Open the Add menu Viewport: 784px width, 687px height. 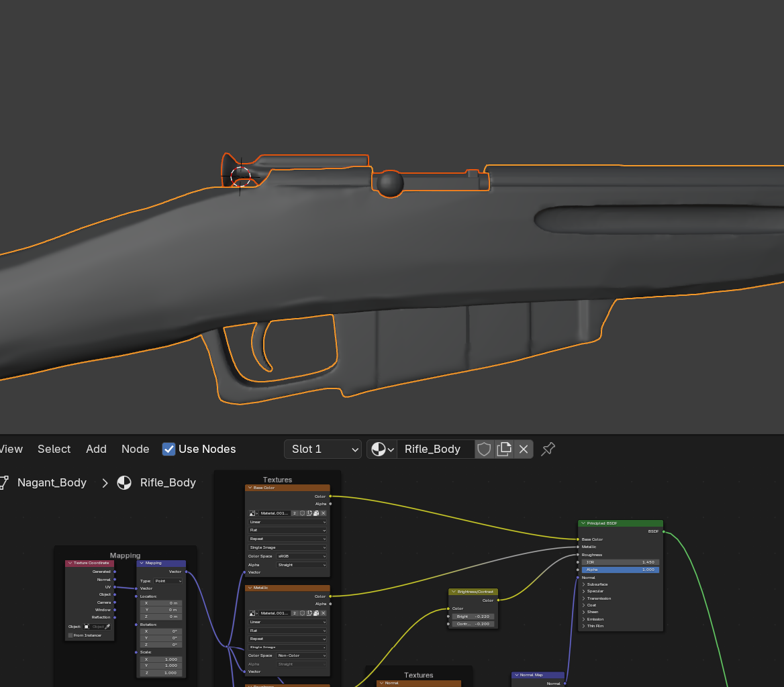pyautogui.click(x=96, y=449)
